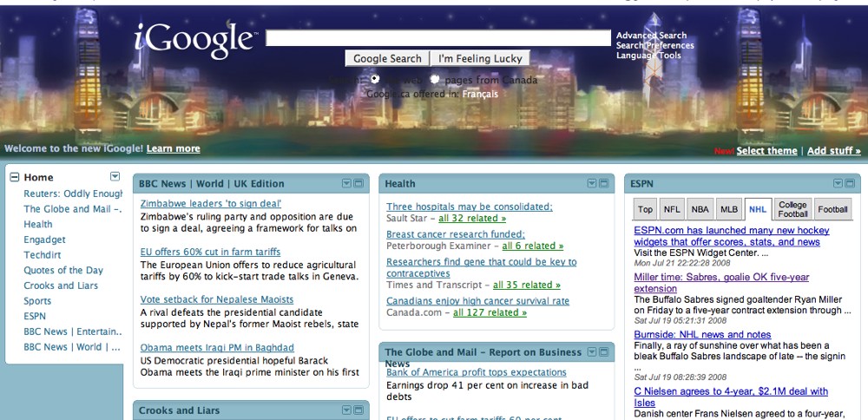868x420 pixels.
Task: Collapse the Home tab list
Action: pyautogui.click(x=15, y=177)
